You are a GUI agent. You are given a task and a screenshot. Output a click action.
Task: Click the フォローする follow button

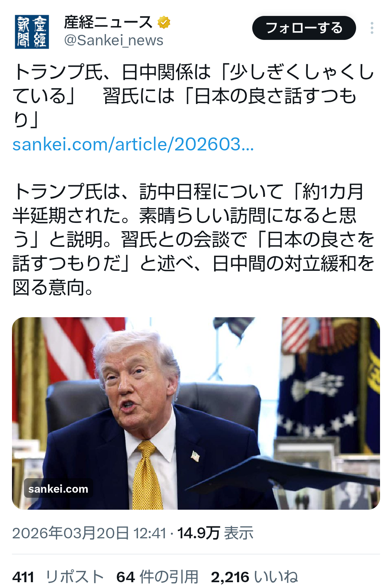coord(304,28)
